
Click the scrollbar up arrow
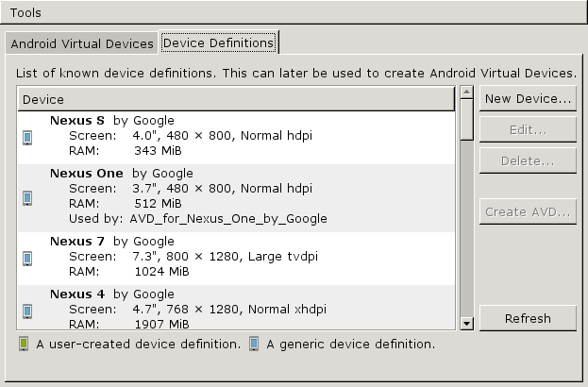(x=466, y=92)
